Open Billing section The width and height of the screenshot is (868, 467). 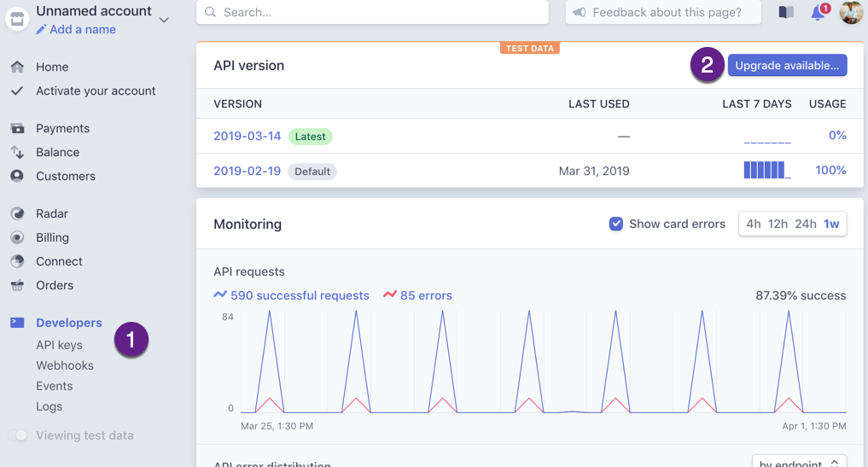point(53,237)
